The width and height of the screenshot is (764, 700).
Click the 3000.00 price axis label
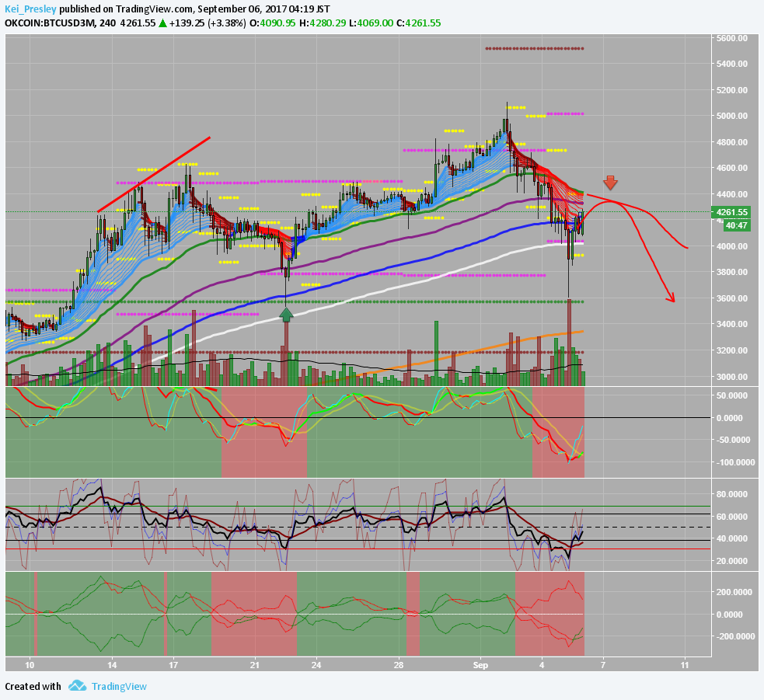pyautogui.click(x=731, y=376)
